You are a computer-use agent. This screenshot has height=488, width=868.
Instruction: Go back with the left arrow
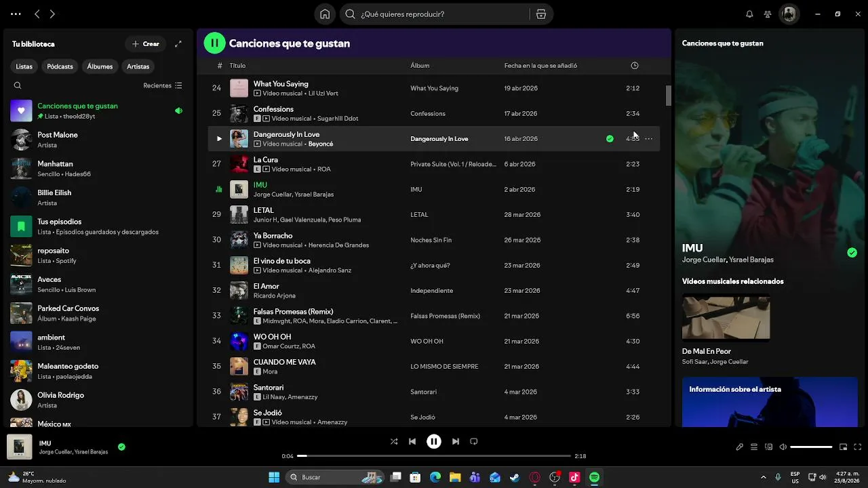[37, 14]
